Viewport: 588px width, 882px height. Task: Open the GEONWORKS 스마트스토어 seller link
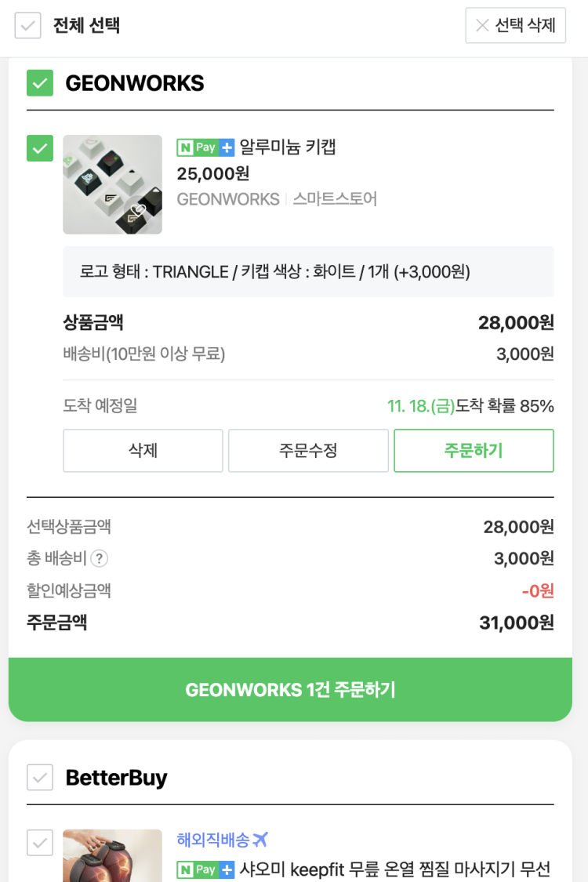coord(277,199)
